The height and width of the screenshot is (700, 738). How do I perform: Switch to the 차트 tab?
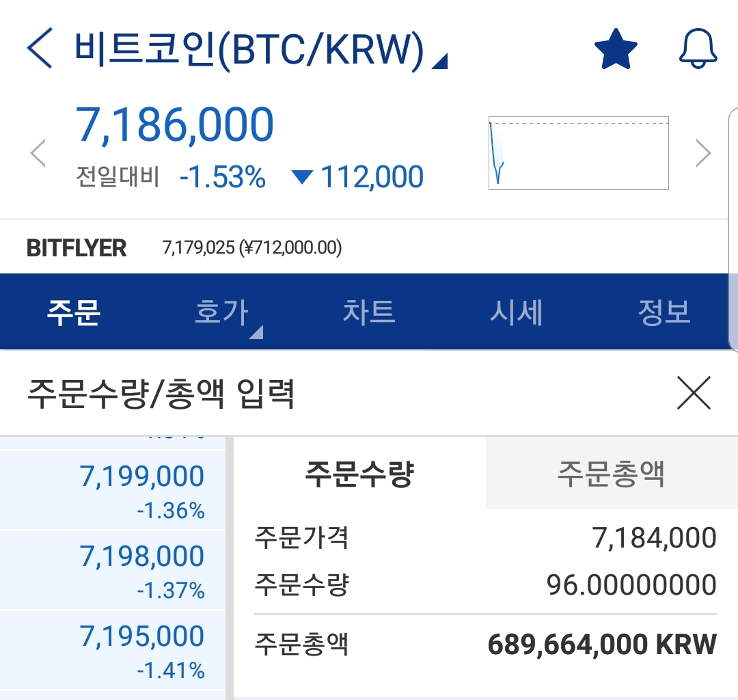pos(369,312)
